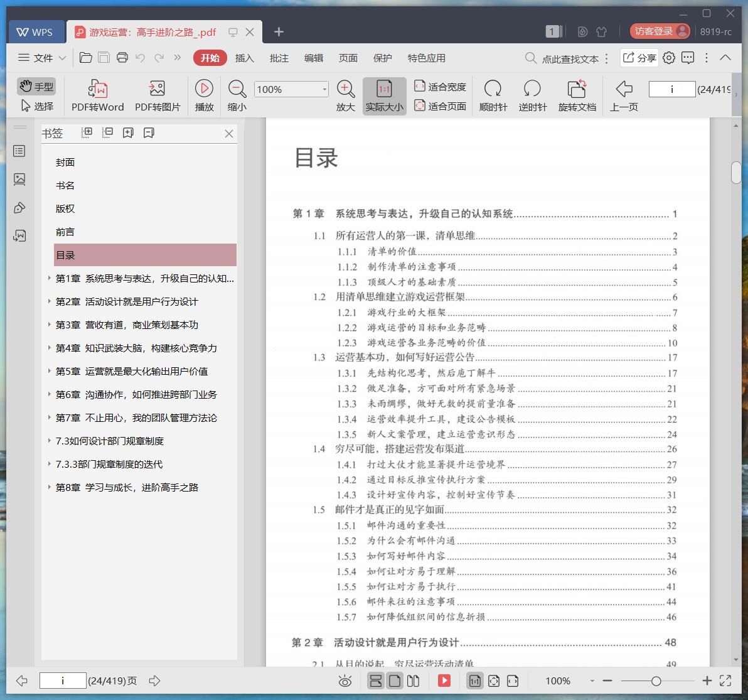
Task: Fit whole page (适合页面)
Action: (440, 106)
